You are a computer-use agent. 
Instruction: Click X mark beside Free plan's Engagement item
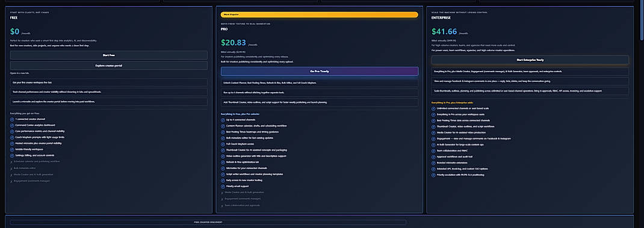click(x=11, y=181)
